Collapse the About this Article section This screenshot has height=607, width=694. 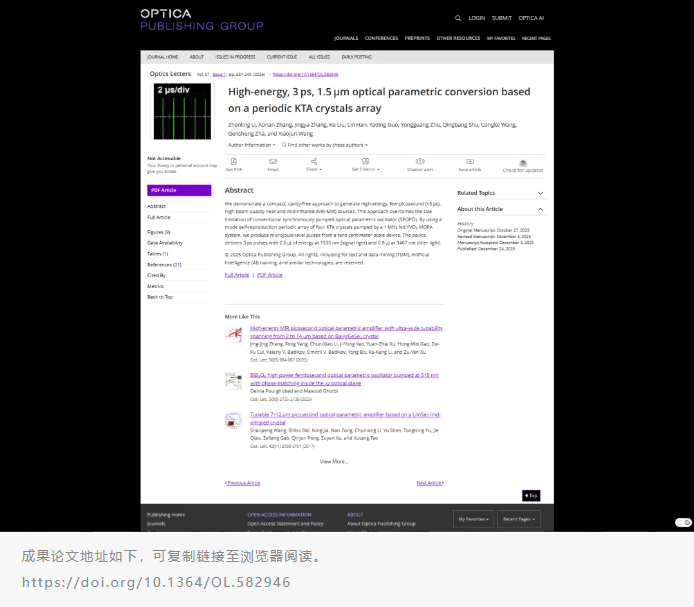point(541,209)
